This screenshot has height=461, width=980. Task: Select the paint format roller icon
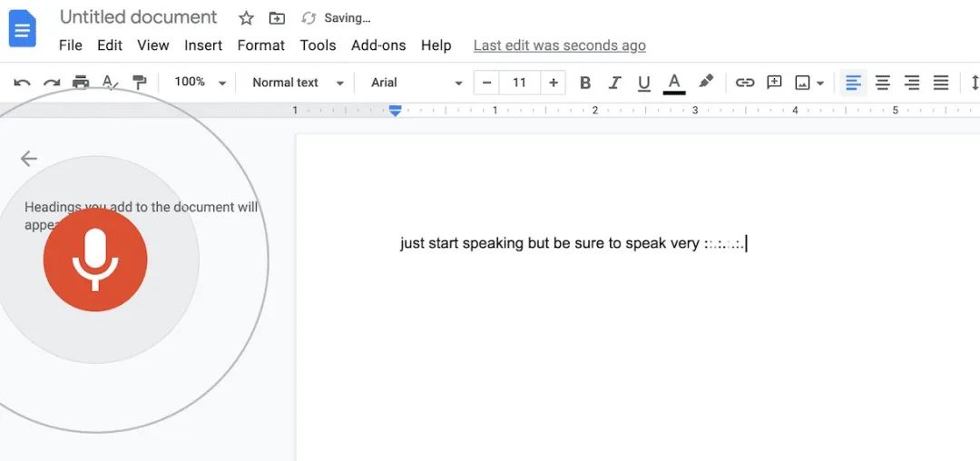pos(140,83)
